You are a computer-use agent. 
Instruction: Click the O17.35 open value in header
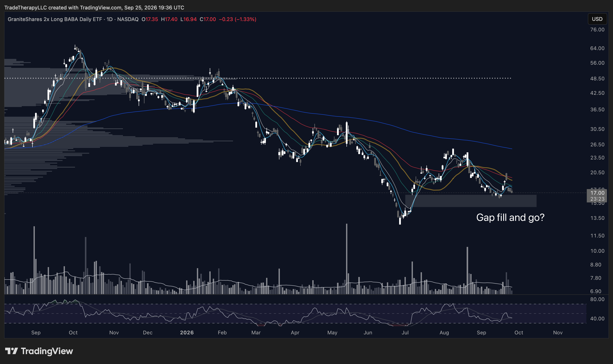click(x=150, y=19)
